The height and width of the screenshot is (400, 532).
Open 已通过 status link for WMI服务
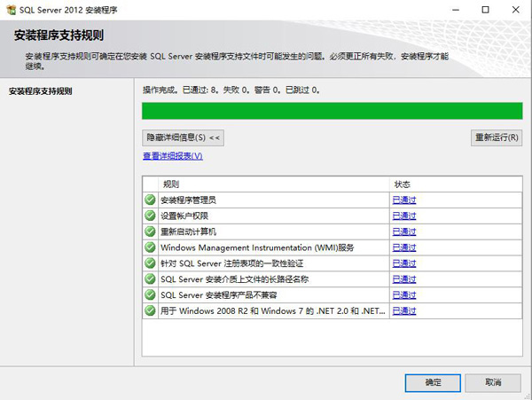[404, 247]
